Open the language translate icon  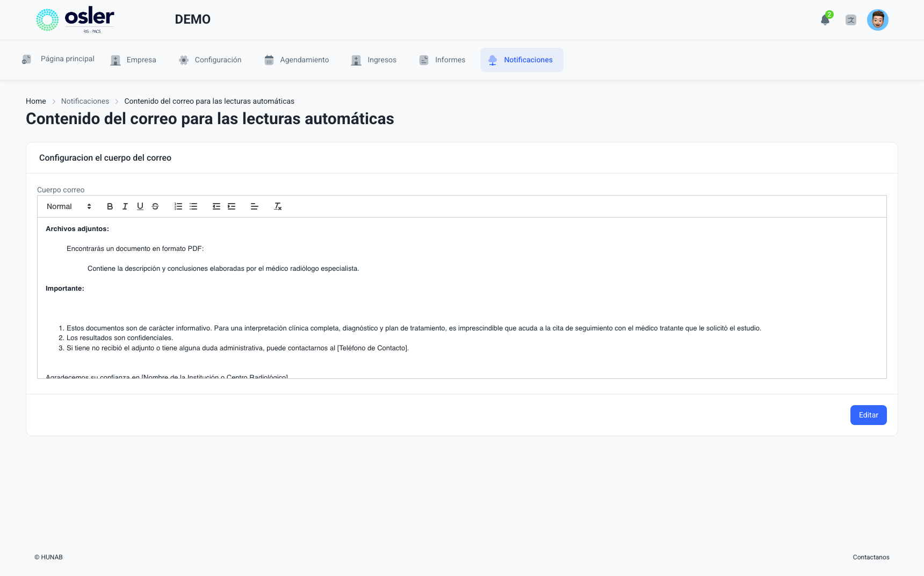coord(851,20)
